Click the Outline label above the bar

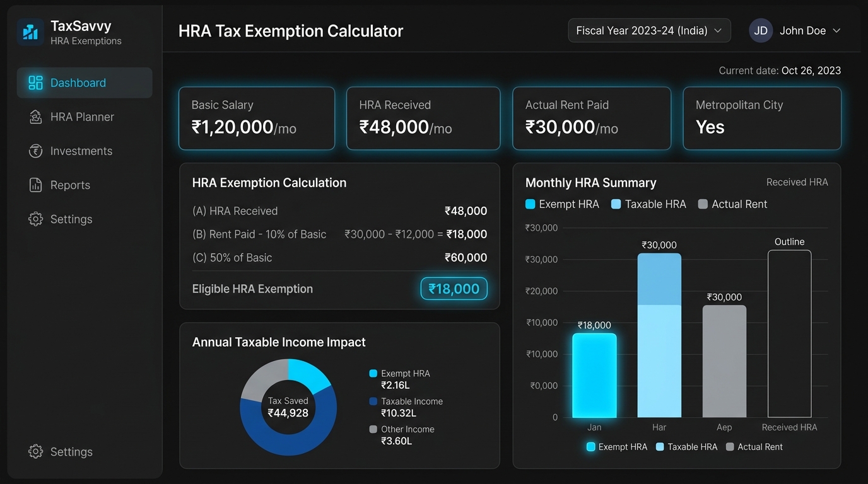[789, 241]
